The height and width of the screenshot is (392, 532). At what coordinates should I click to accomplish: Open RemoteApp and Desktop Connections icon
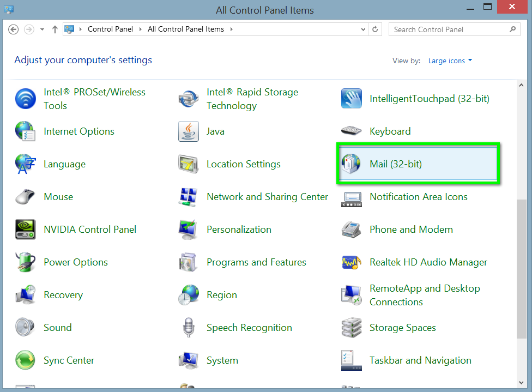click(x=352, y=295)
